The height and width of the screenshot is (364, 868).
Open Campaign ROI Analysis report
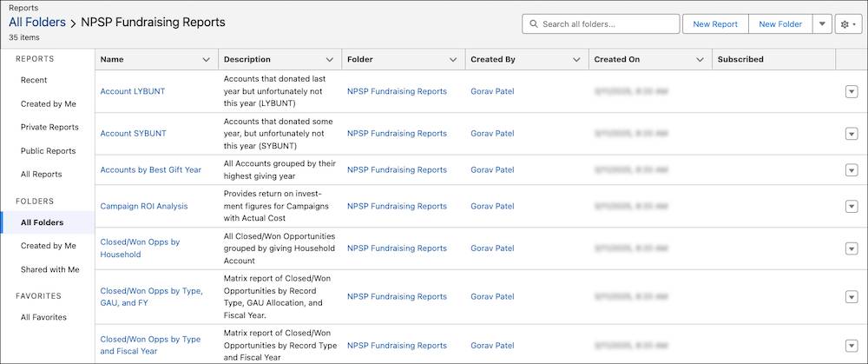click(x=144, y=206)
